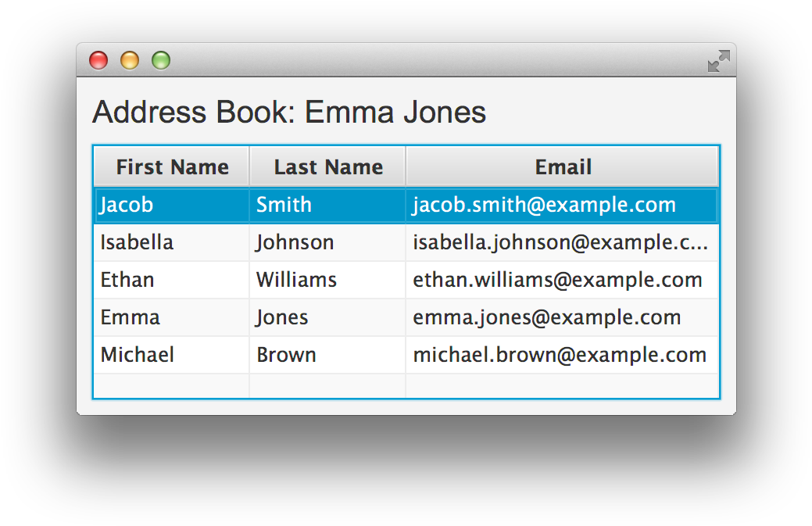The image size is (812, 526).
Task: Sort table by Last Name column
Action: [x=328, y=167]
